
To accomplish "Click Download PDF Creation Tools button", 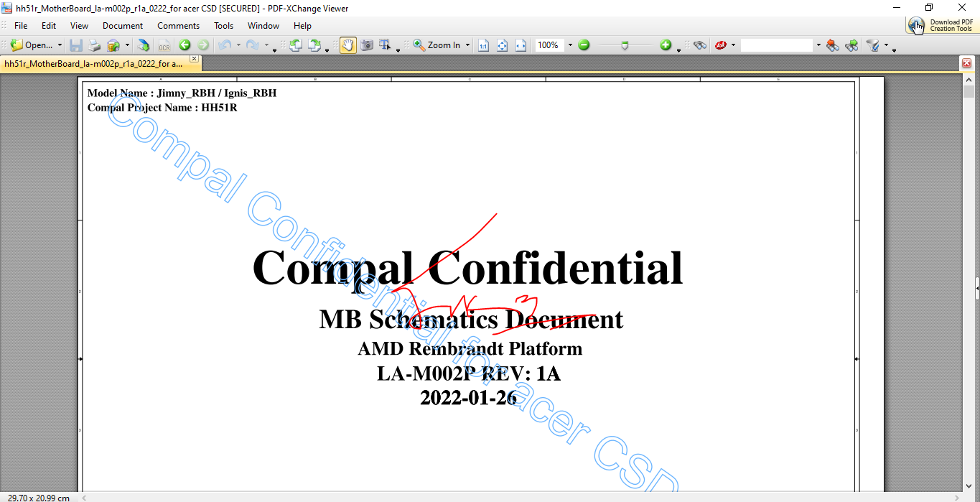I will tap(941, 25).
